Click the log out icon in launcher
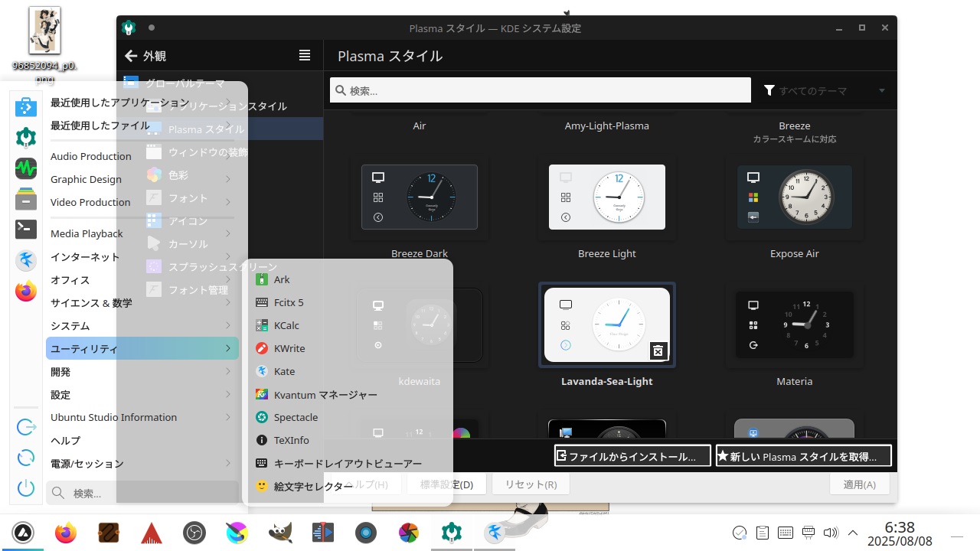The height and width of the screenshot is (551, 980). pyautogui.click(x=26, y=427)
